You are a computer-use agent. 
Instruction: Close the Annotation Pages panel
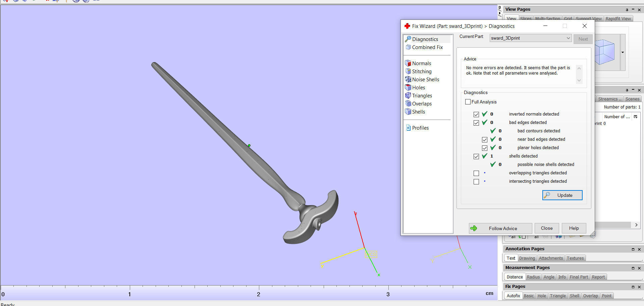click(639, 249)
